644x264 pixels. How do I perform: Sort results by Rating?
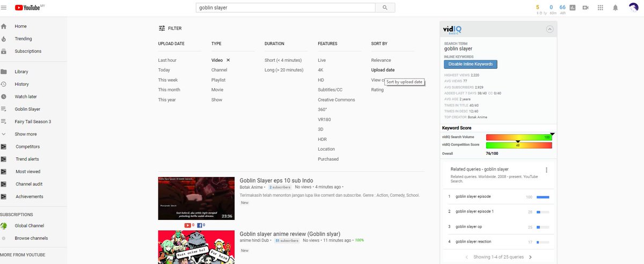pos(377,90)
